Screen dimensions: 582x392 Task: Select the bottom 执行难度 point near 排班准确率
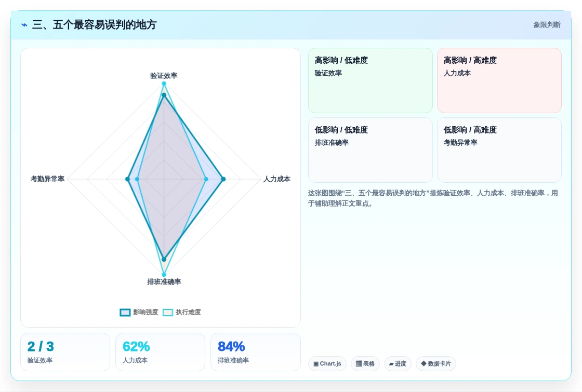164,275
